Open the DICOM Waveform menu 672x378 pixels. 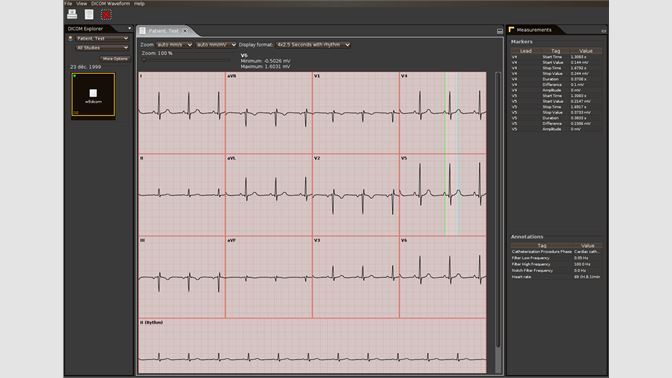110,3
